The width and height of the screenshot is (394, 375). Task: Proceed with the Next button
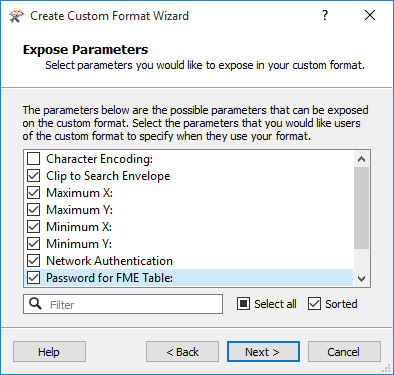click(263, 352)
